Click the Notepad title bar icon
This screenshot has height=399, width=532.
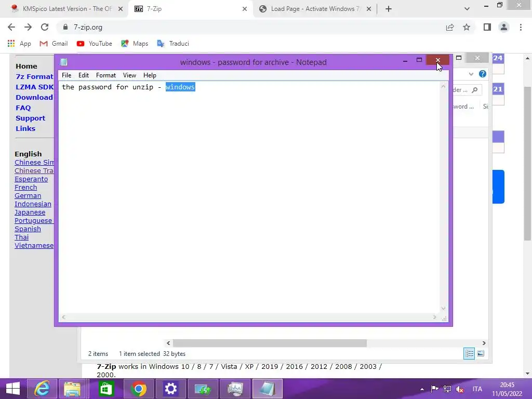pos(63,62)
